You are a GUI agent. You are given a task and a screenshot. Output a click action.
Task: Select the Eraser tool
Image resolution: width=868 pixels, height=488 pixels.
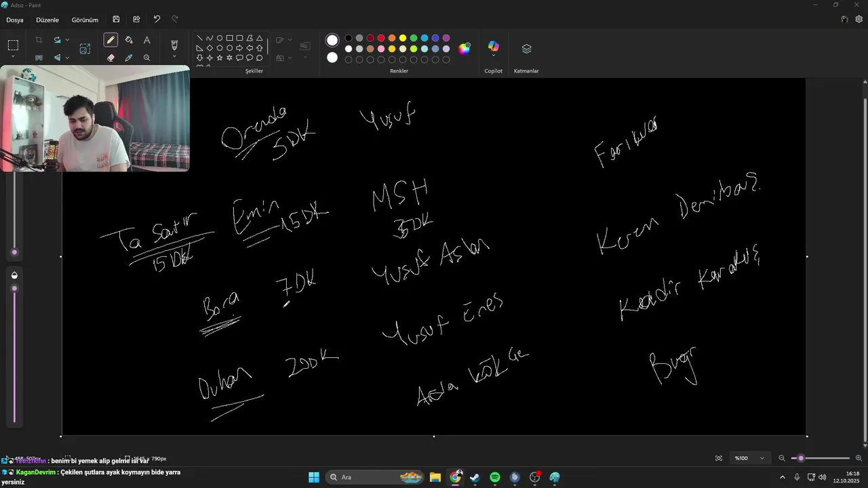(111, 58)
